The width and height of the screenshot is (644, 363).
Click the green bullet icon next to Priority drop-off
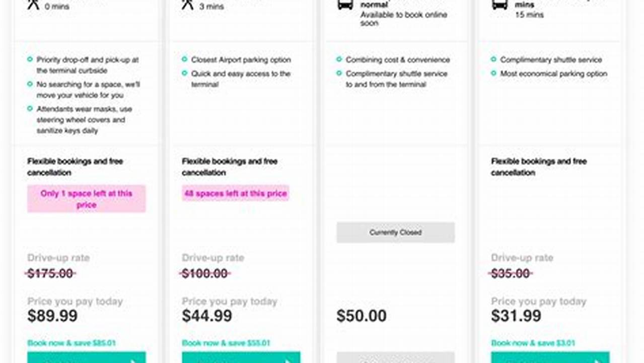click(x=31, y=59)
